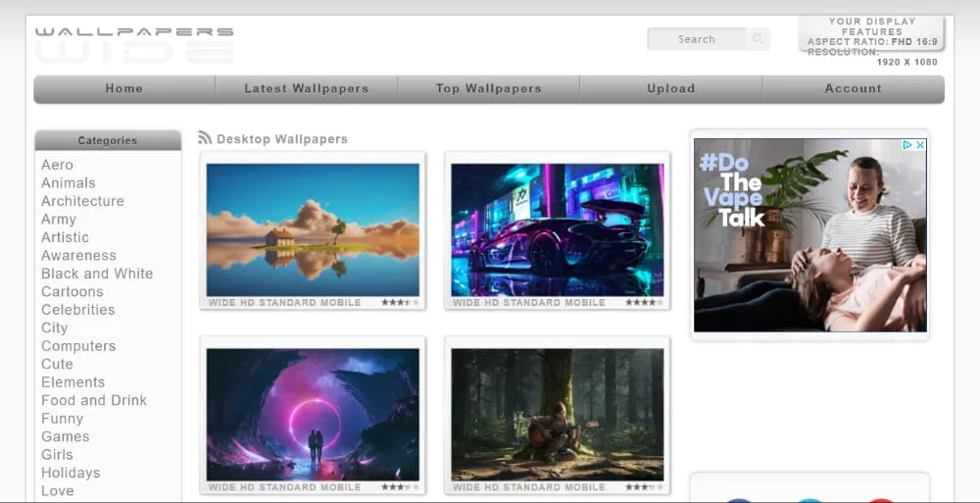Click the Desktop Wallpapers heading
This screenshot has height=503, width=980.
pos(282,139)
